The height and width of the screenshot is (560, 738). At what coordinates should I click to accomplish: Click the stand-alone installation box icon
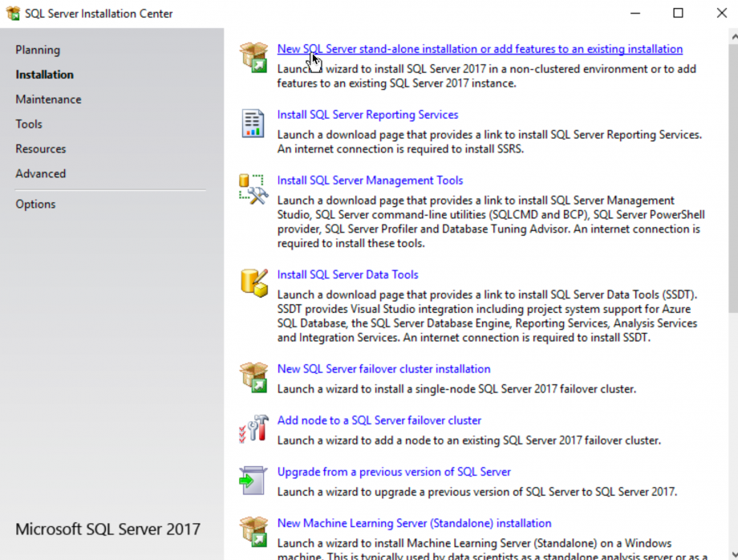pos(253,57)
